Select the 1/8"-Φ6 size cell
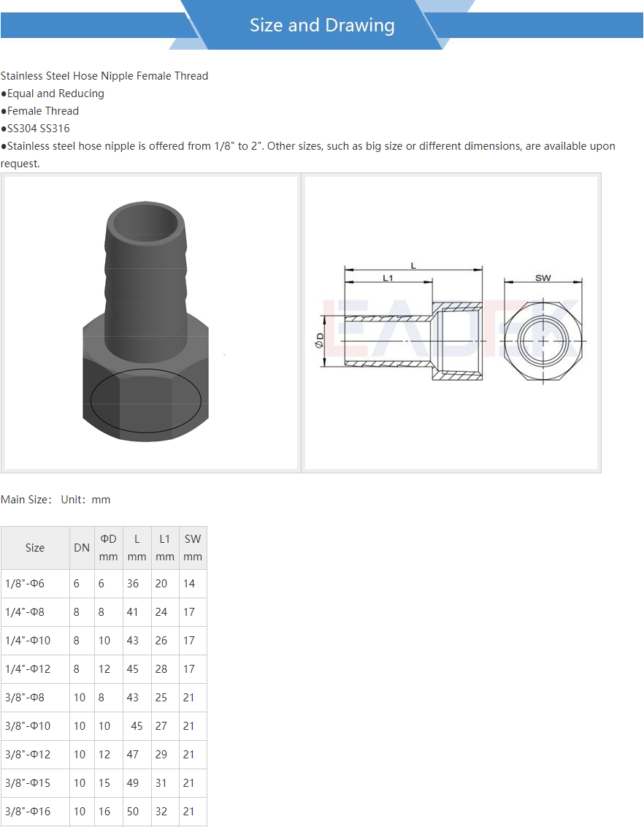The width and height of the screenshot is (644, 827). (35, 583)
